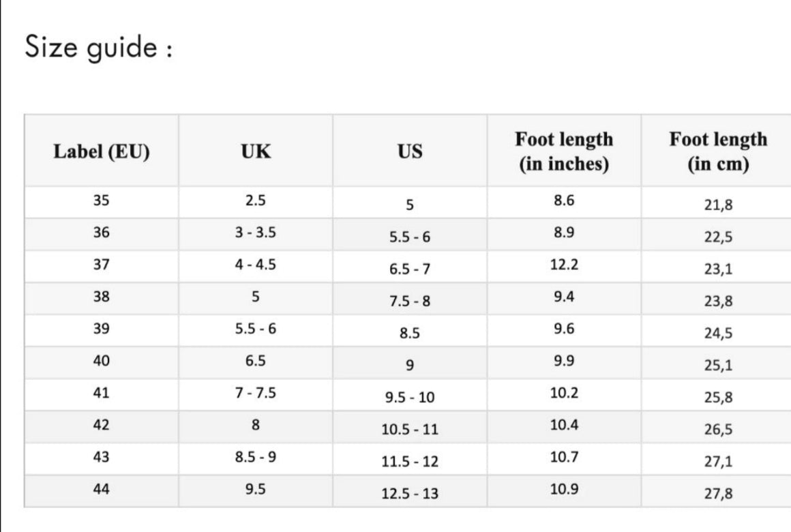Select the 21,8 cm foot length cell
791x532 pixels.
718,205
